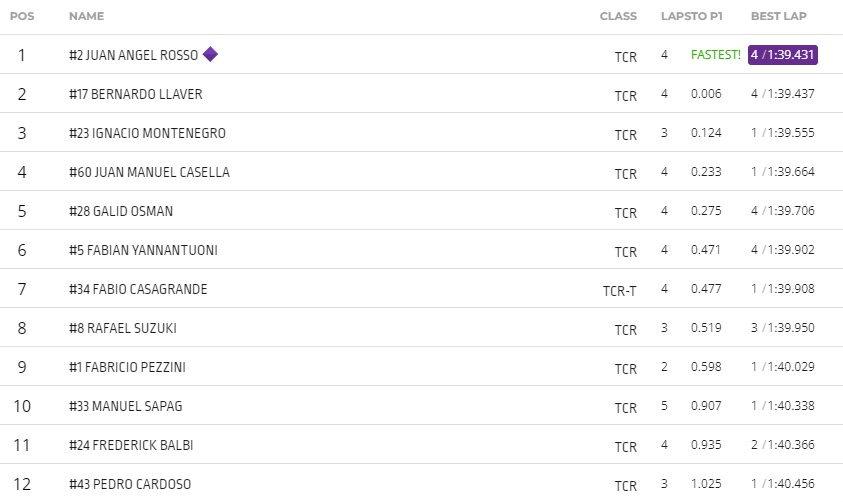843x502 pixels.
Task: Sort by the NAME column header
Action: [x=87, y=16]
